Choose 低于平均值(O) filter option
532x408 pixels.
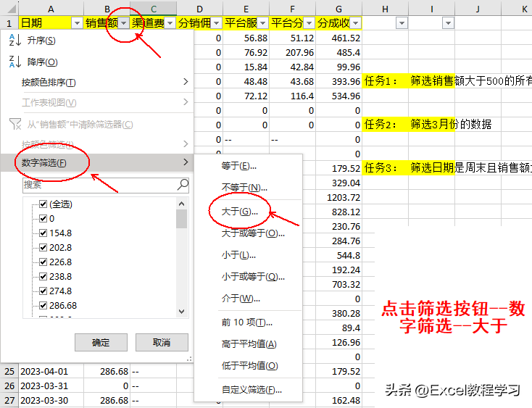click(x=249, y=366)
